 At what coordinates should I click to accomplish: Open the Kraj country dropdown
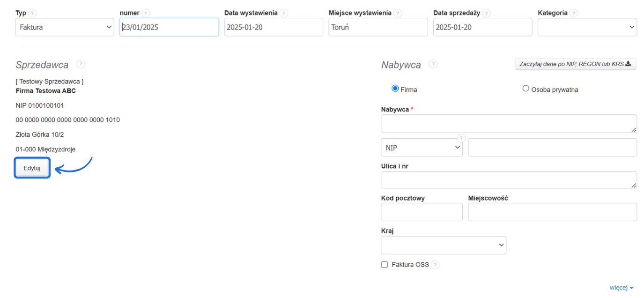444,245
